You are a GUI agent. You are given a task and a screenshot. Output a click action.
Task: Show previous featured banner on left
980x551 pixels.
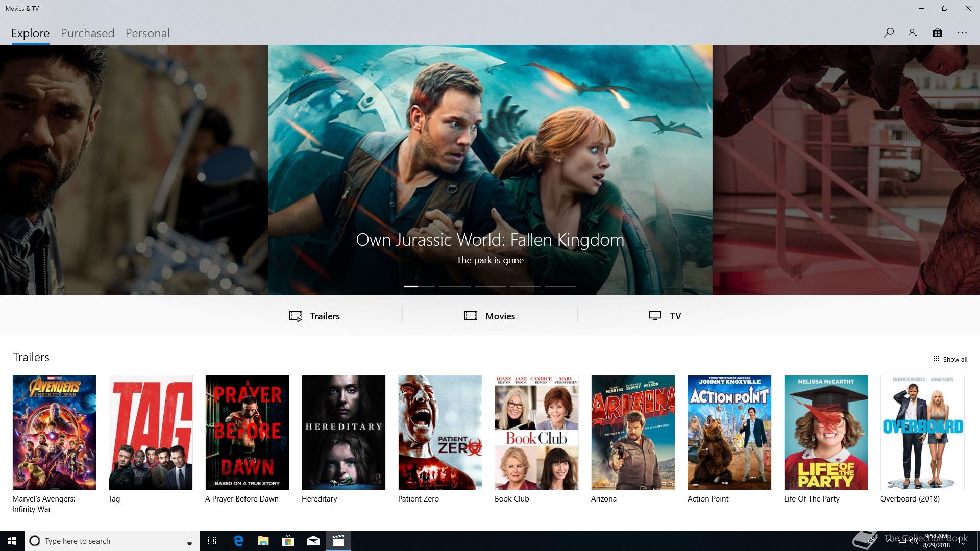(134, 170)
